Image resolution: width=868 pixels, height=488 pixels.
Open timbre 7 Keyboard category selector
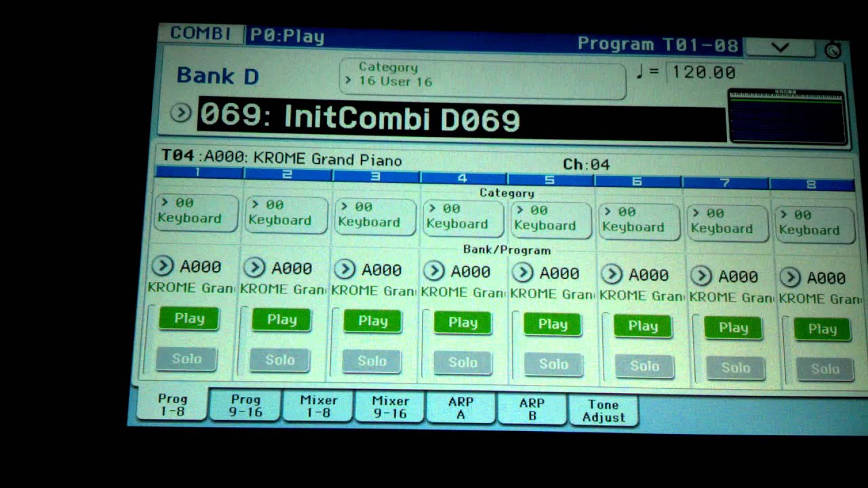727,223
